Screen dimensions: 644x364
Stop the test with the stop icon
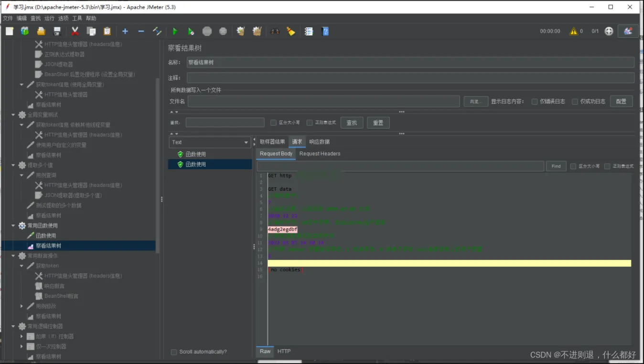[207, 31]
